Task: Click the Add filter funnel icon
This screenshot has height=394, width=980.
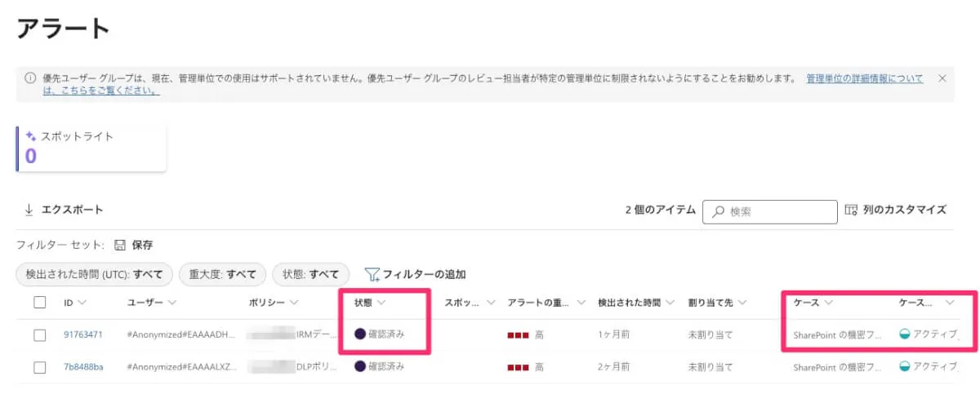Action: (372, 274)
